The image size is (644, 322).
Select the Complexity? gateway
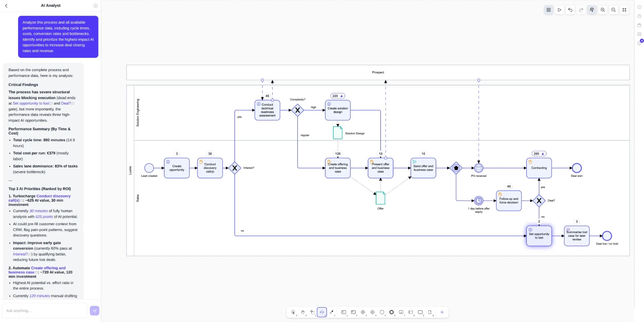pos(298,110)
